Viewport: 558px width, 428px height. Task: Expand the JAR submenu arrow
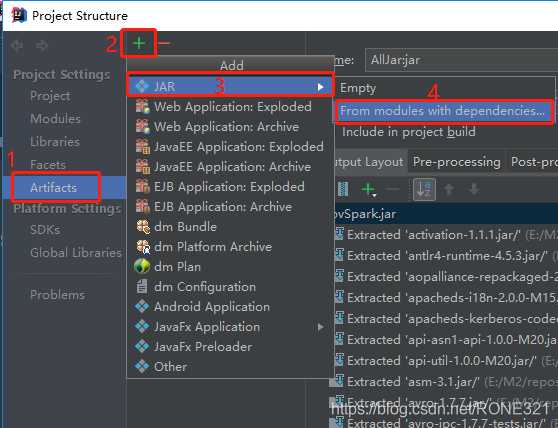[x=321, y=87]
